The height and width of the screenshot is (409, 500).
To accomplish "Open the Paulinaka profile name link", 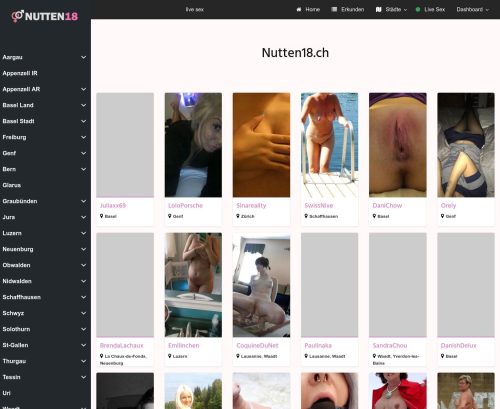I will point(318,345).
